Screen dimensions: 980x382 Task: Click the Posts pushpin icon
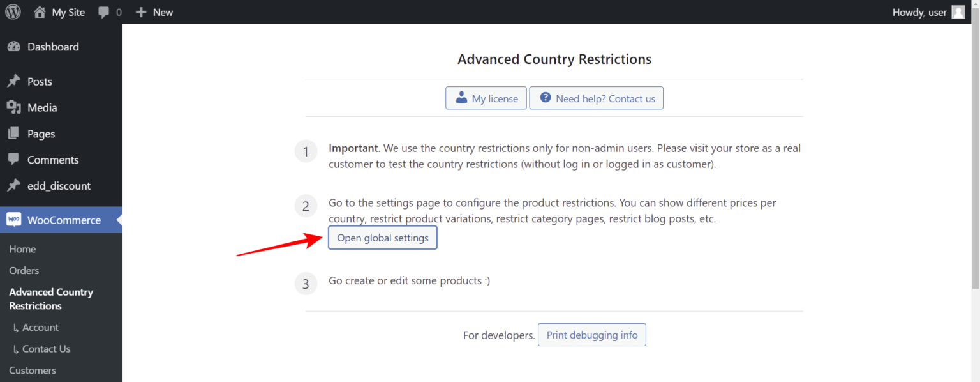13,82
